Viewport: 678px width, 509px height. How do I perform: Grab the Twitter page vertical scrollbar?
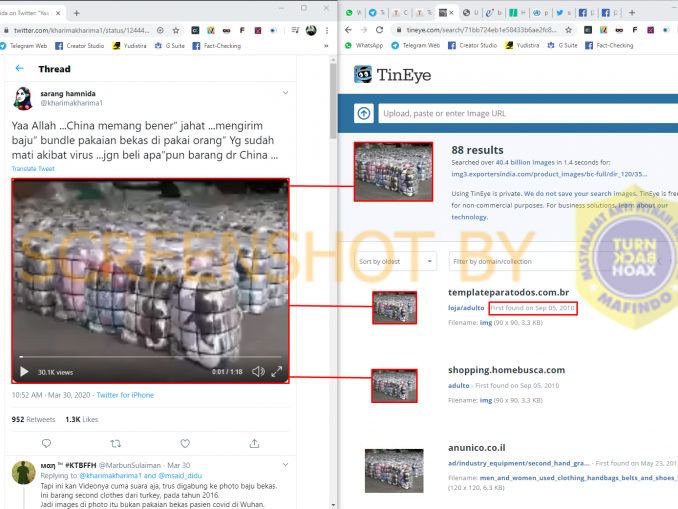tap(333, 102)
